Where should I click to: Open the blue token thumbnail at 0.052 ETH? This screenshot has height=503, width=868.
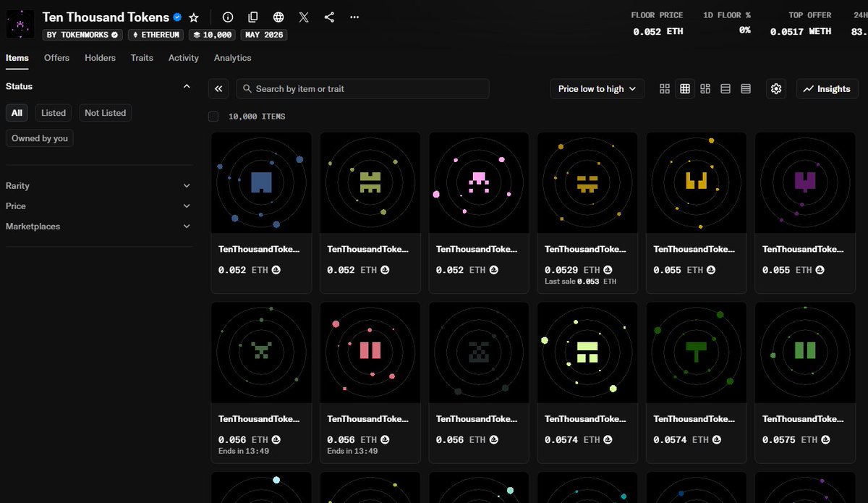click(261, 182)
